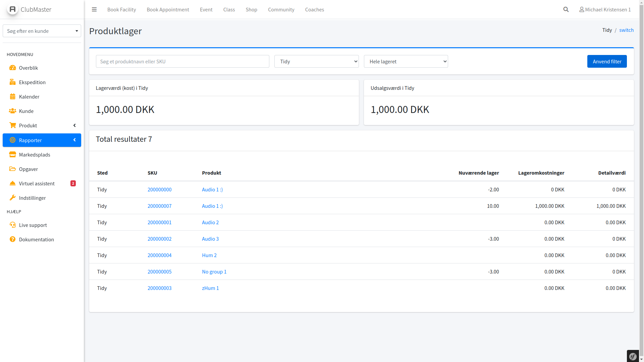Expand the Produkt submenu chevron

pyautogui.click(x=74, y=125)
